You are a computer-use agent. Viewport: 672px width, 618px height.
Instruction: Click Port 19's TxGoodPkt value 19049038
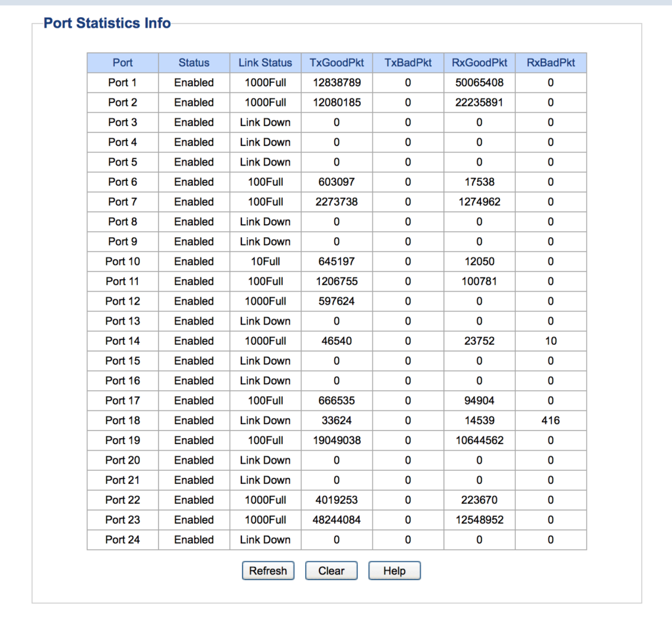(x=337, y=440)
